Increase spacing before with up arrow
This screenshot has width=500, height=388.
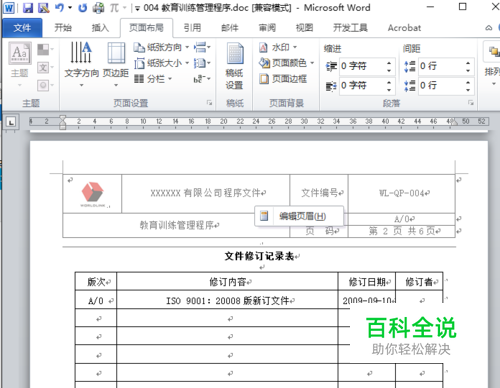pos(468,62)
